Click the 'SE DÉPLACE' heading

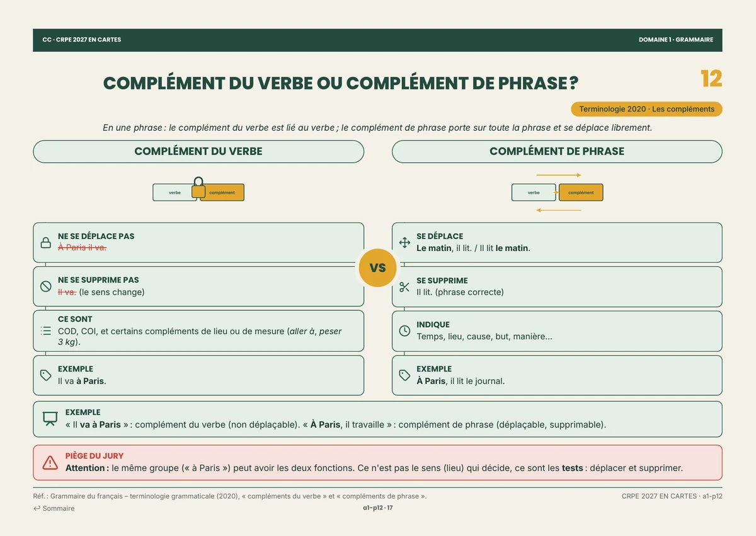[x=440, y=236]
